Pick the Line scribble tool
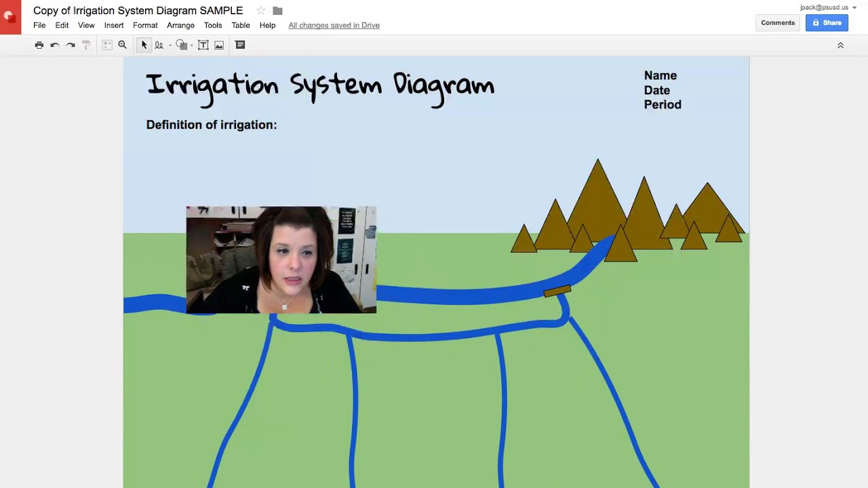 (x=159, y=45)
